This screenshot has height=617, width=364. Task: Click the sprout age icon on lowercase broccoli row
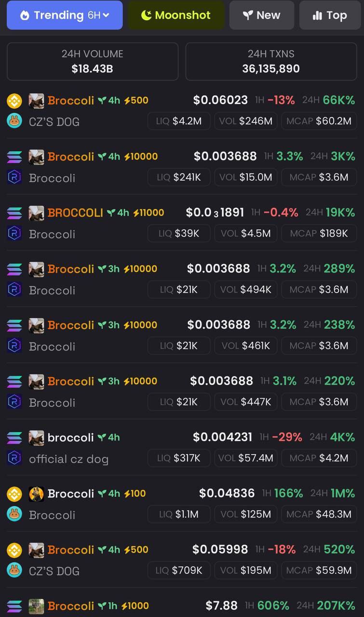(102, 438)
